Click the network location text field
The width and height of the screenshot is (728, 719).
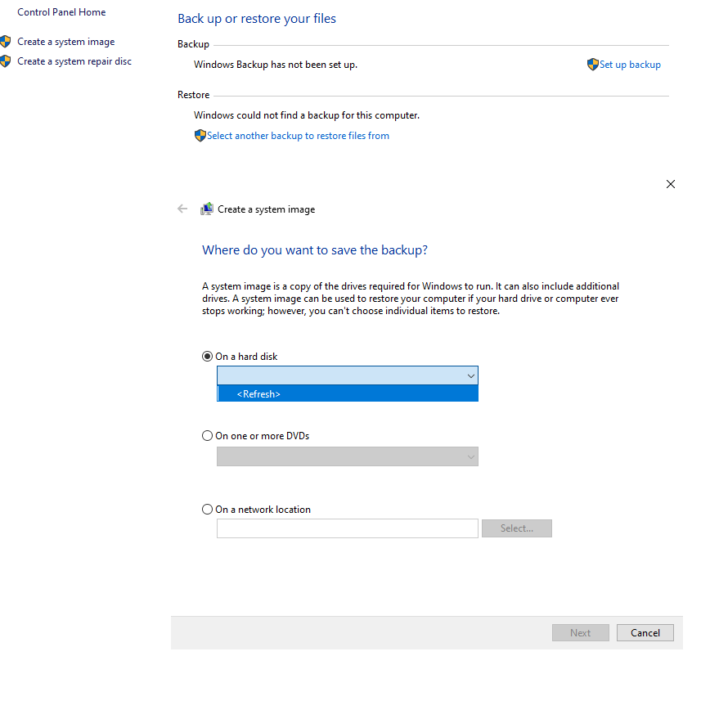click(348, 528)
